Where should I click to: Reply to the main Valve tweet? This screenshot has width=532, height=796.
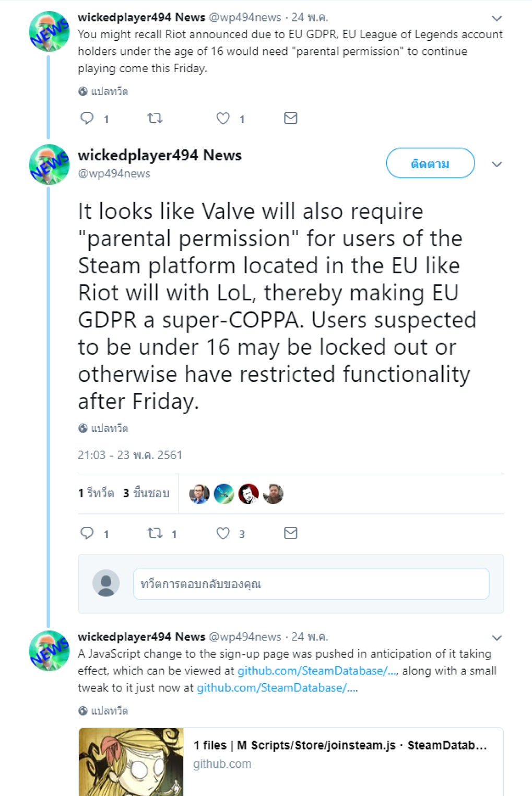pos(87,533)
